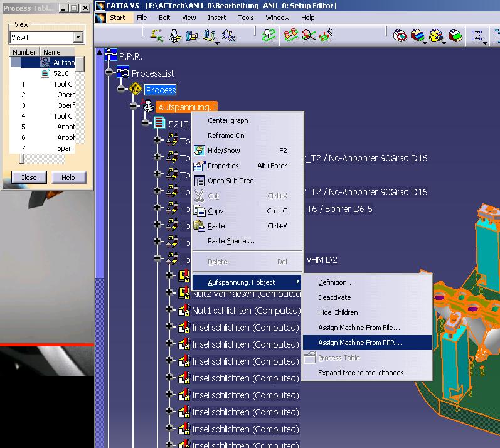500x448 pixels.
Task: Select the Aufspa row in Process Table
Action: pyautogui.click(x=42, y=63)
